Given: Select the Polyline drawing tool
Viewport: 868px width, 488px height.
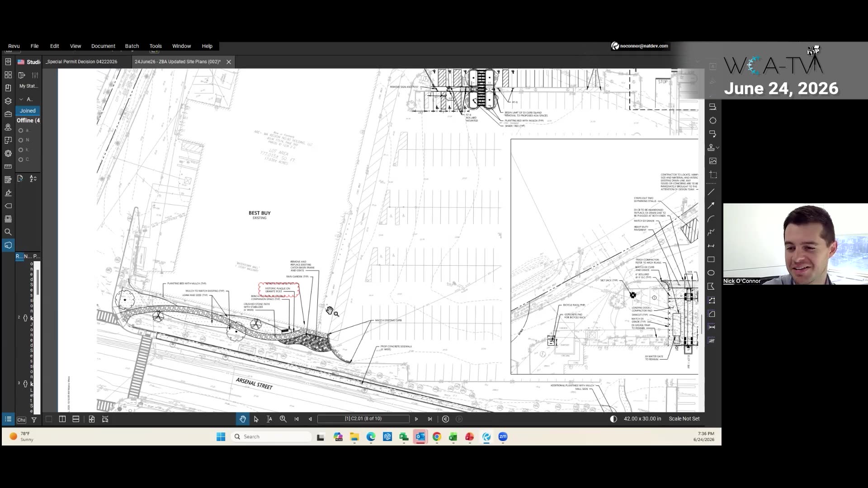Looking at the screenshot, I should pos(711,232).
